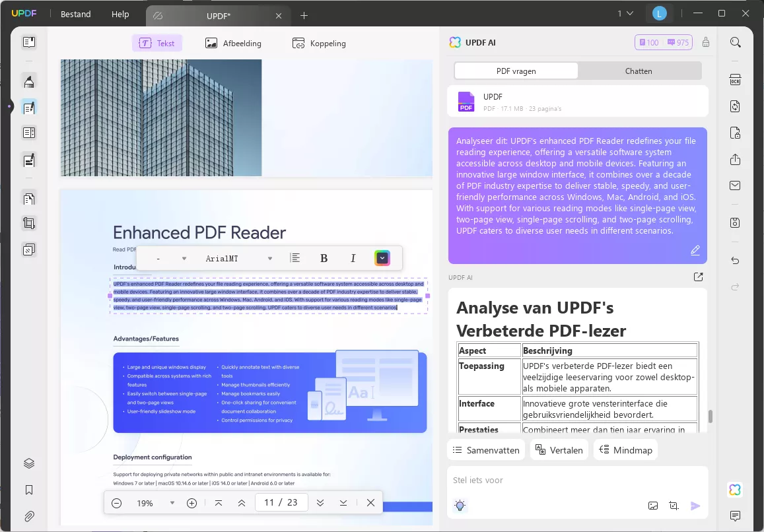Open the Crop Pages tool in sidebar

tap(29, 224)
